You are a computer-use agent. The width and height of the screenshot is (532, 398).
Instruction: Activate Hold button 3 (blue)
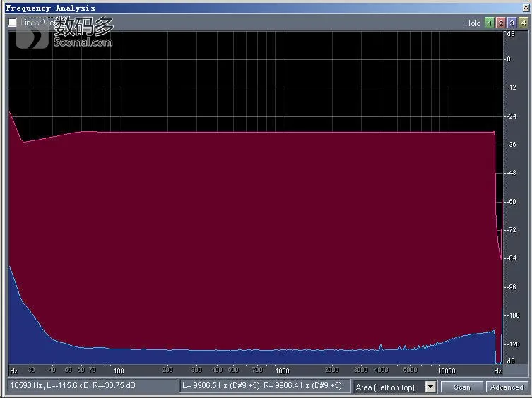pyautogui.click(x=512, y=23)
